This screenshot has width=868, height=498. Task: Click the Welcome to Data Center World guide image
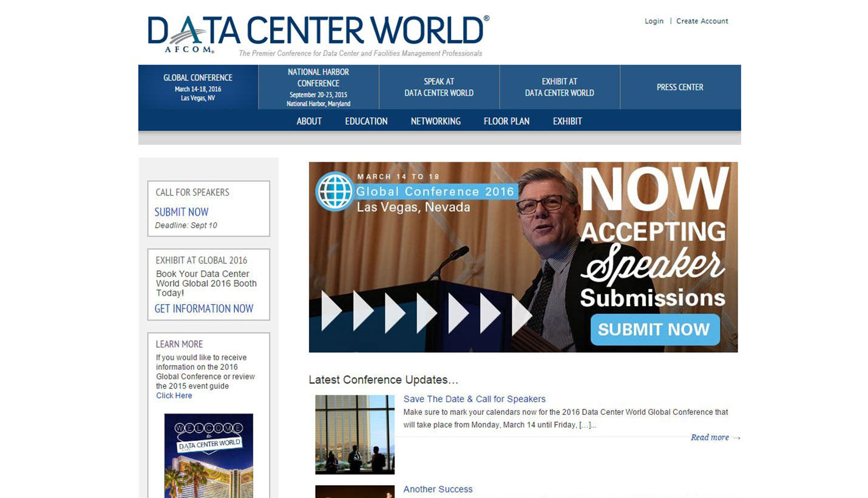[208, 455]
